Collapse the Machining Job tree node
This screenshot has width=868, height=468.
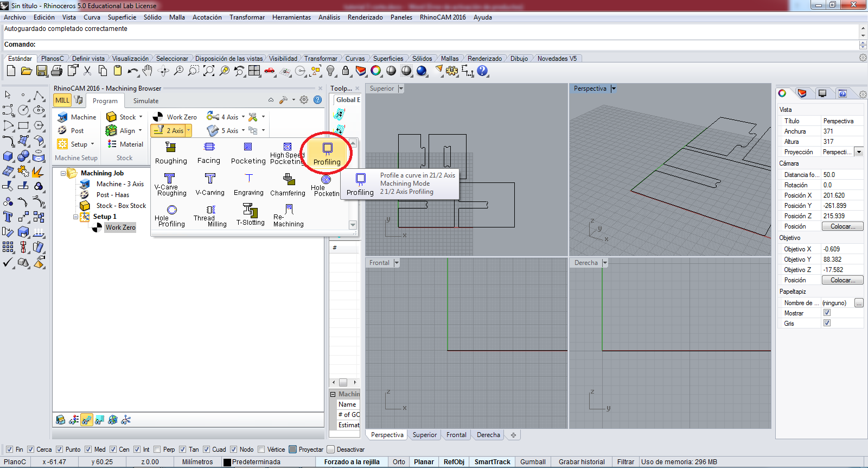coord(63,174)
